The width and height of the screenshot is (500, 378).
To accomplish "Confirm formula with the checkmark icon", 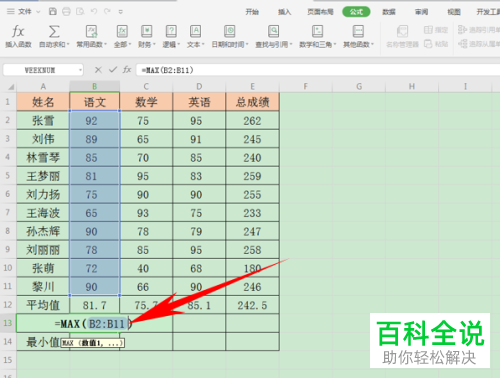I will pos(113,70).
